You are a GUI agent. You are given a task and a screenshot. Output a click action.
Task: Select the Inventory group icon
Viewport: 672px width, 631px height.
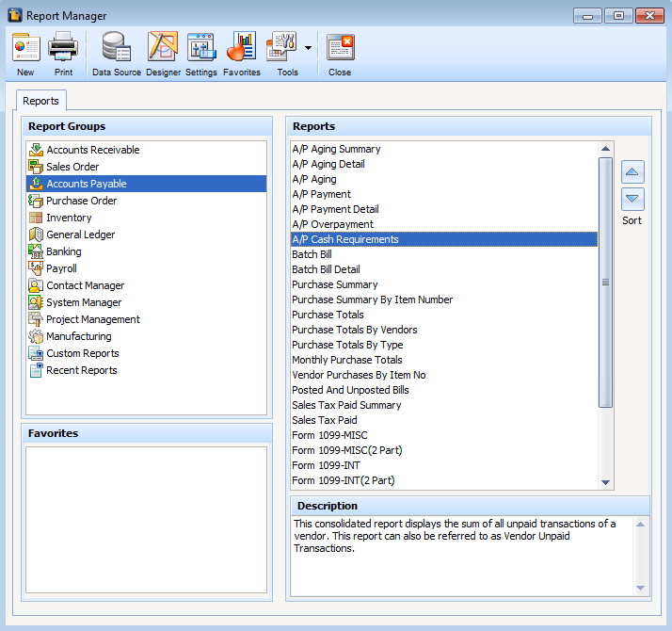pyautogui.click(x=36, y=218)
